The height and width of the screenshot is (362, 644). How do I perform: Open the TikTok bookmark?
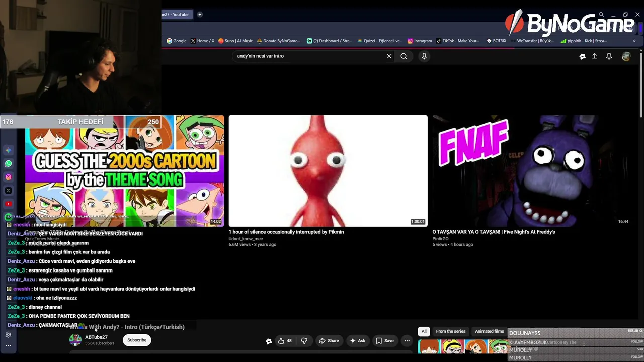tap(458, 41)
